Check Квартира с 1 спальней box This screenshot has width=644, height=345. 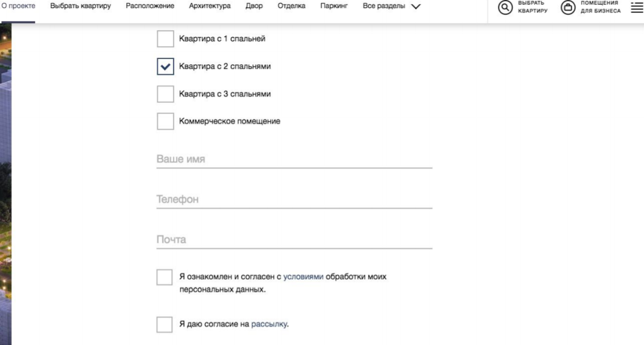click(165, 38)
